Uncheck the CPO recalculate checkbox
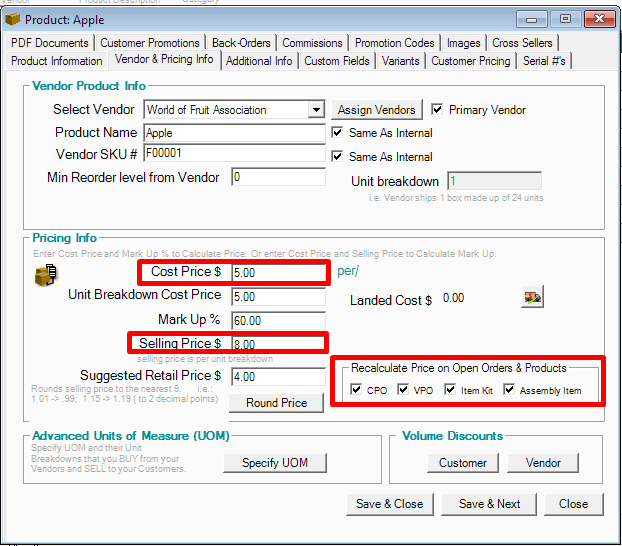622x546 pixels. point(357,390)
